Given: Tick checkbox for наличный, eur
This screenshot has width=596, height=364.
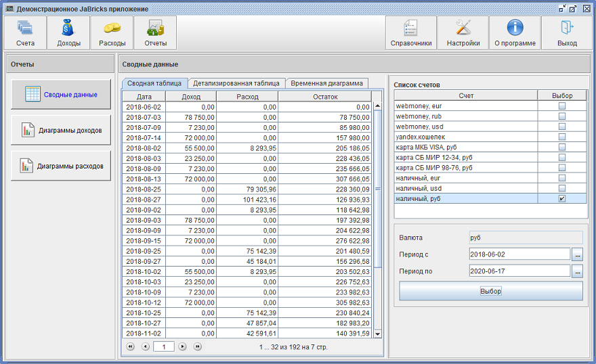Looking at the screenshot, I should 561,178.
